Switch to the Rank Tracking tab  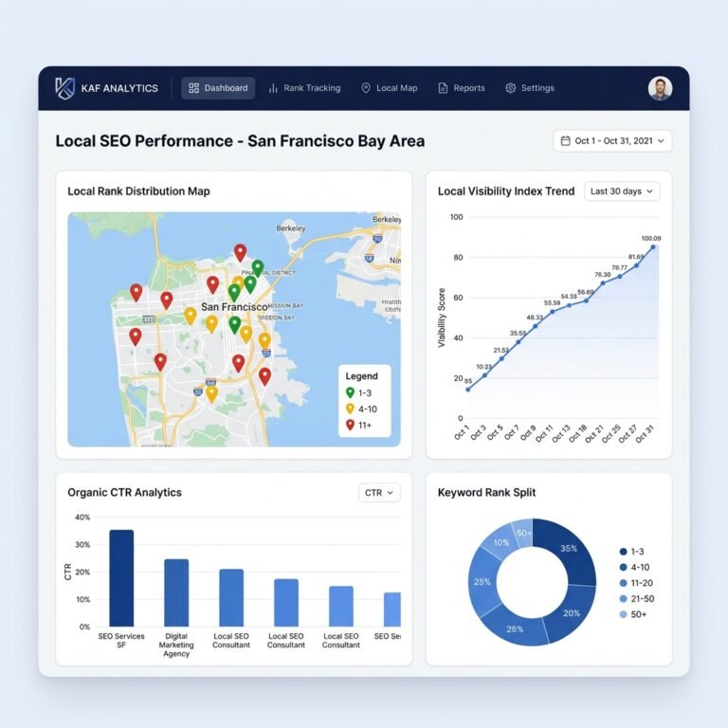point(304,88)
